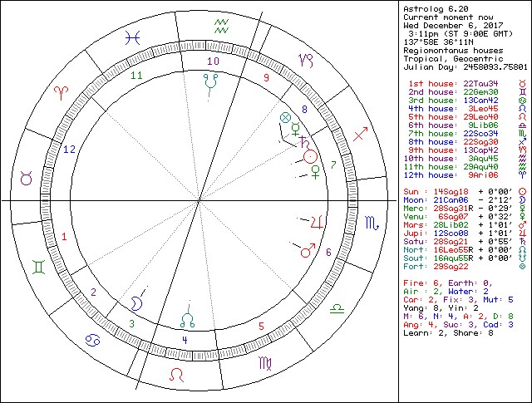Click the 'Yang: 8, Yin: 2' line
Viewport: 532px width, 403px height.
pos(441,308)
